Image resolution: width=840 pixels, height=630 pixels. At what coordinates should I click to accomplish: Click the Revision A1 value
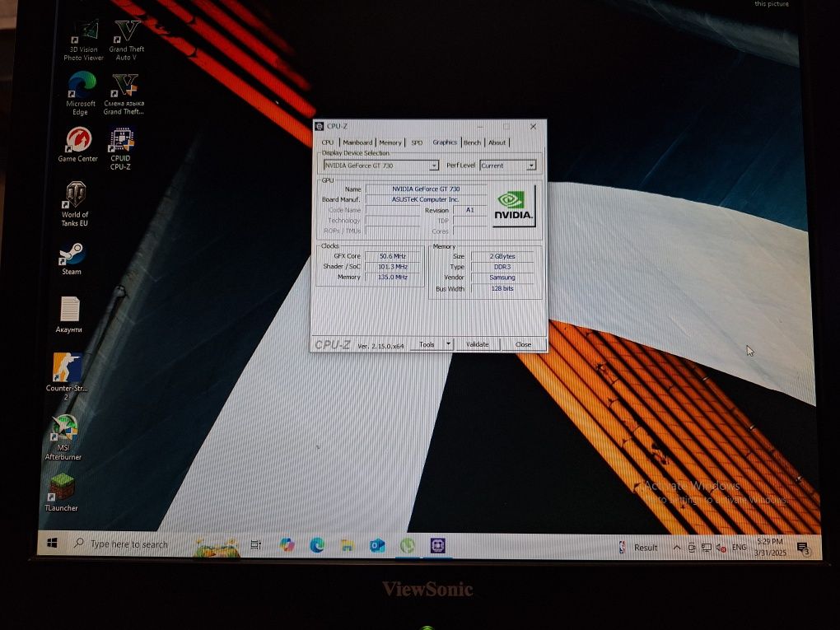click(x=469, y=210)
